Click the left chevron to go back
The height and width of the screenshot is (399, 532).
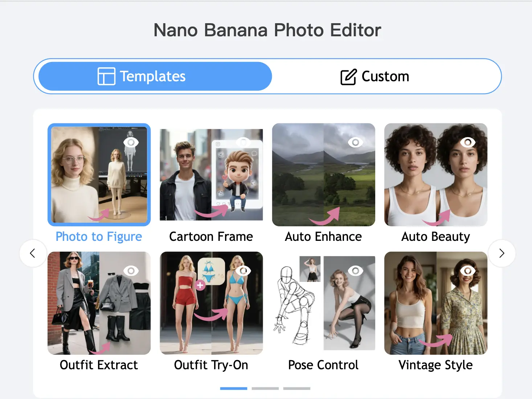click(33, 253)
